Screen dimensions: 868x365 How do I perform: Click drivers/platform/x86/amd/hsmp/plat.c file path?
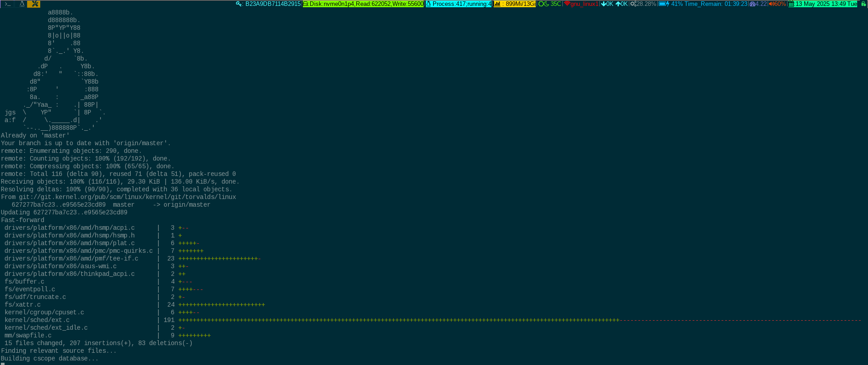[x=70, y=243]
